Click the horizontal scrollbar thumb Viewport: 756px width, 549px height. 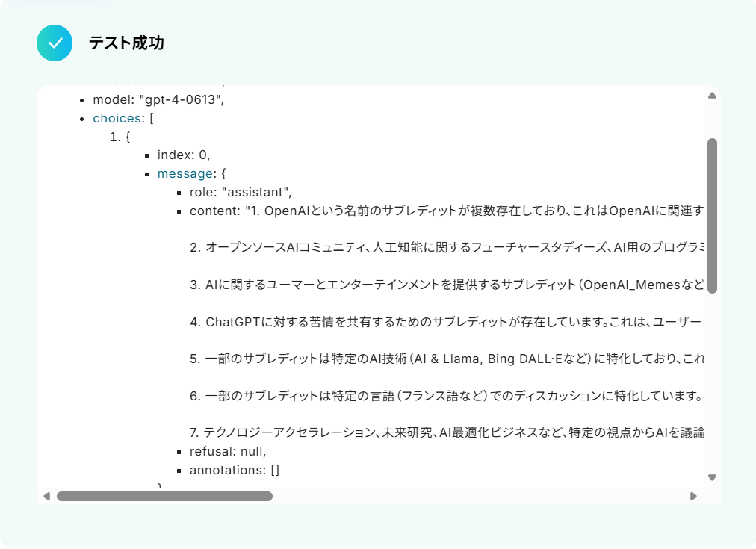(x=164, y=497)
